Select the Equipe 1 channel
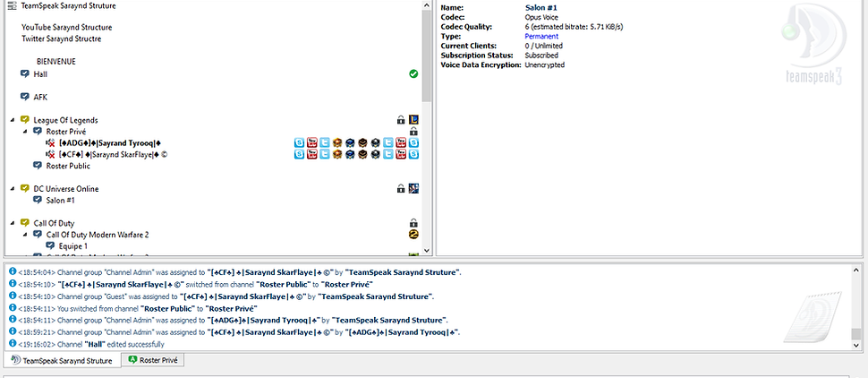868x378 pixels. (x=73, y=246)
